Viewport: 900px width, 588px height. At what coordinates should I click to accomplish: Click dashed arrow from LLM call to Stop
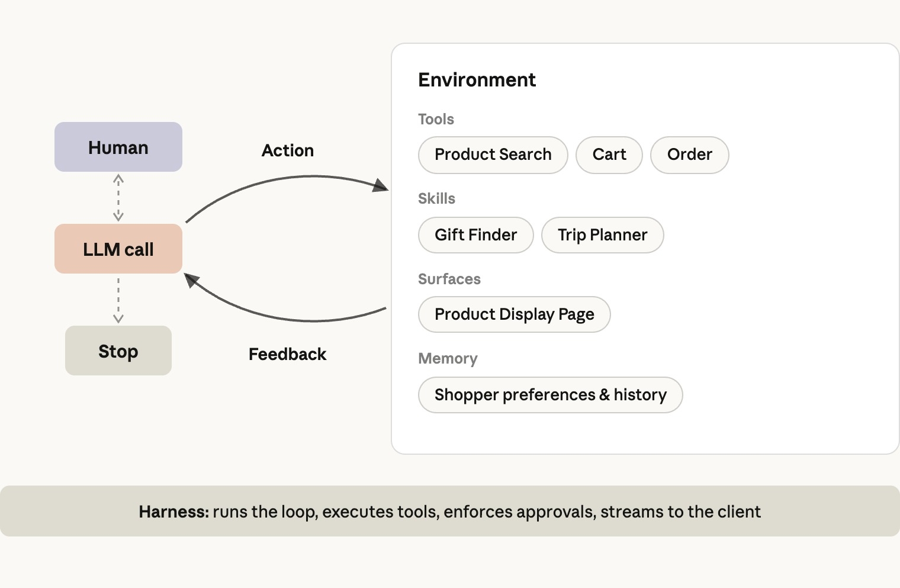(x=118, y=300)
